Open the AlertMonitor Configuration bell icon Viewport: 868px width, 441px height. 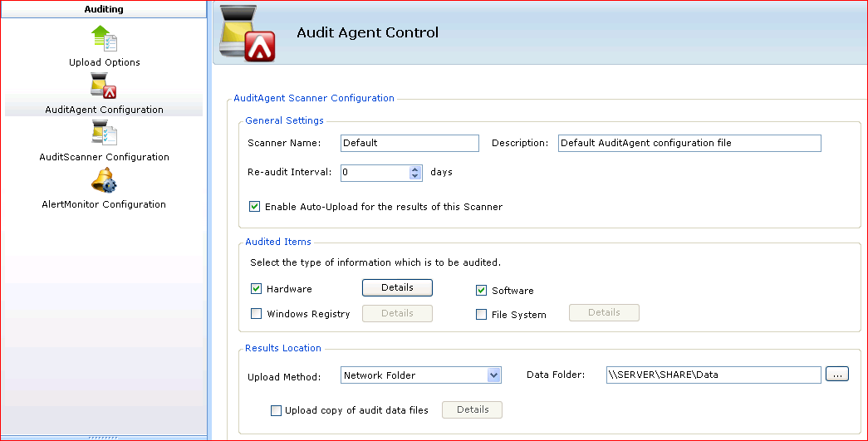pos(104,180)
